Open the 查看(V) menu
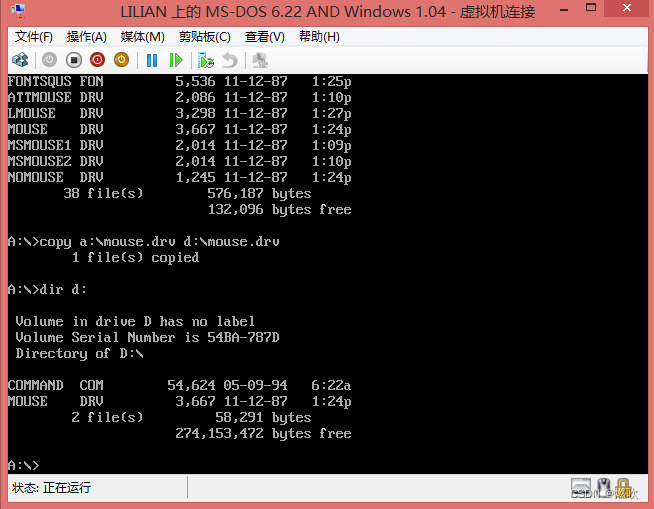654x509 pixels. [x=265, y=37]
